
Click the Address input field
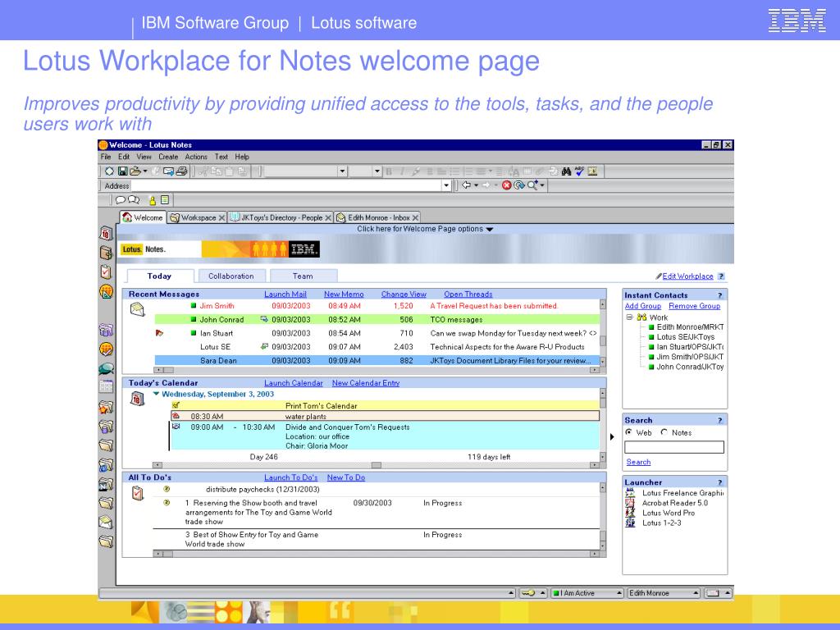point(286,185)
